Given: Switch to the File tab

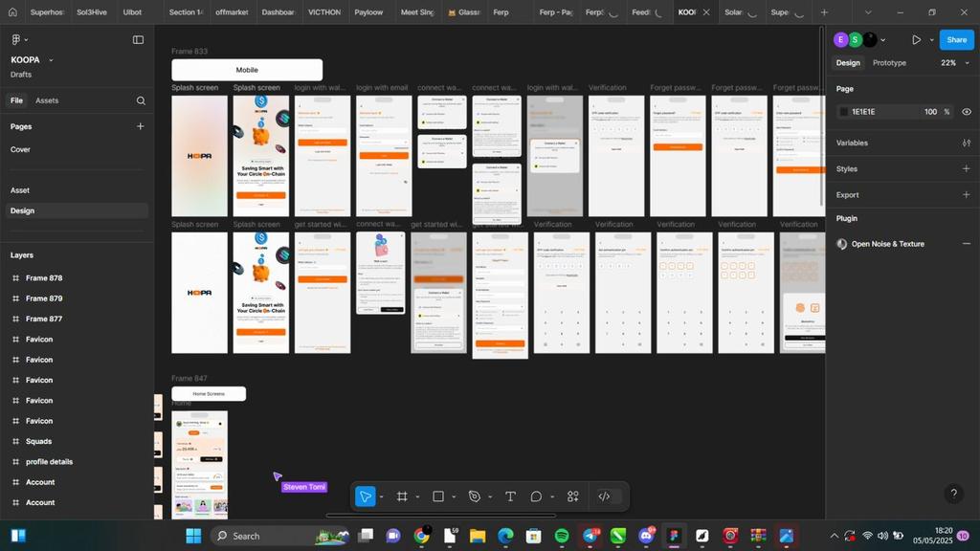Looking at the screenshot, I should pos(16,100).
